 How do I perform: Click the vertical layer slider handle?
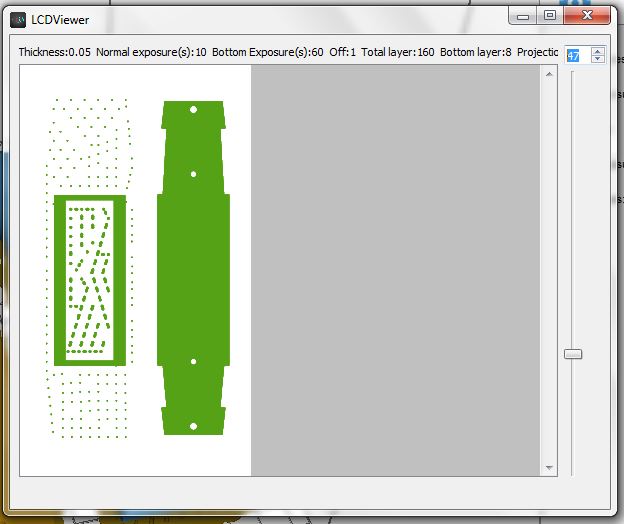coord(573,354)
